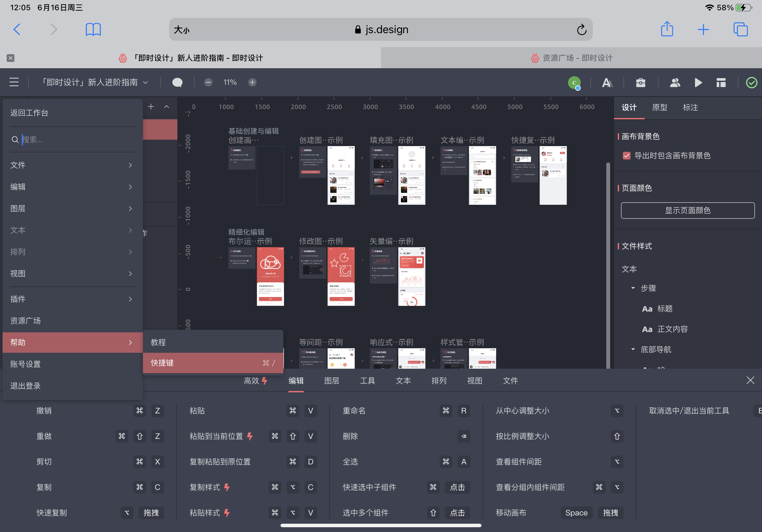Play the prototype preview

[x=698, y=83]
